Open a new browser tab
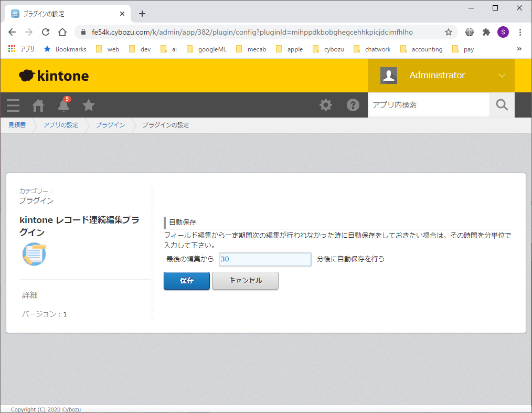The height and width of the screenshot is (413, 532). click(x=142, y=14)
